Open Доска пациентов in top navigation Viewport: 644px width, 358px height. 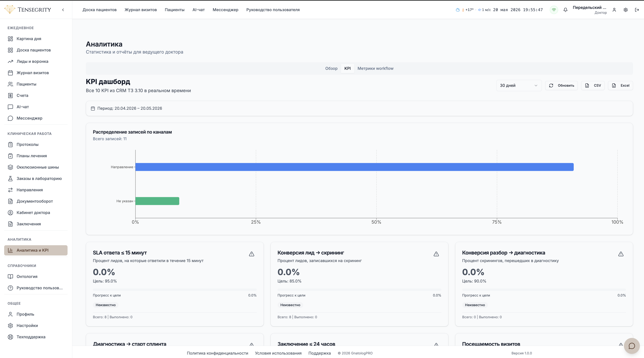100,10
